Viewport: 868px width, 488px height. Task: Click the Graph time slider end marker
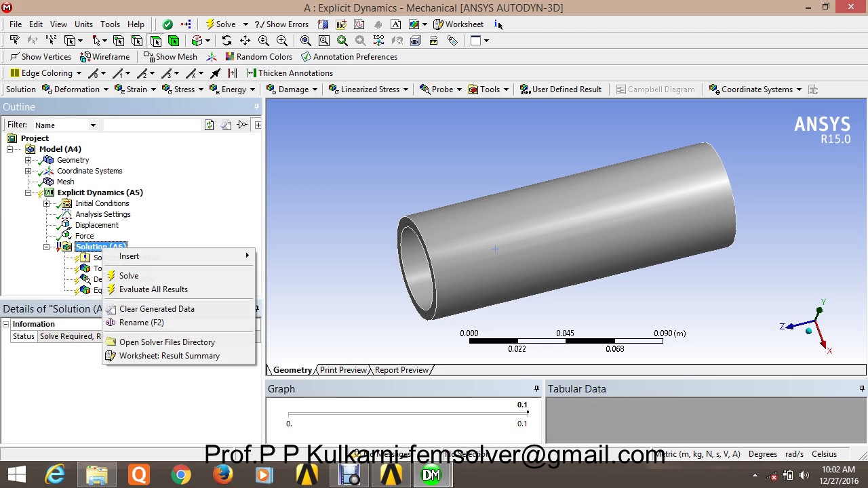point(527,413)
